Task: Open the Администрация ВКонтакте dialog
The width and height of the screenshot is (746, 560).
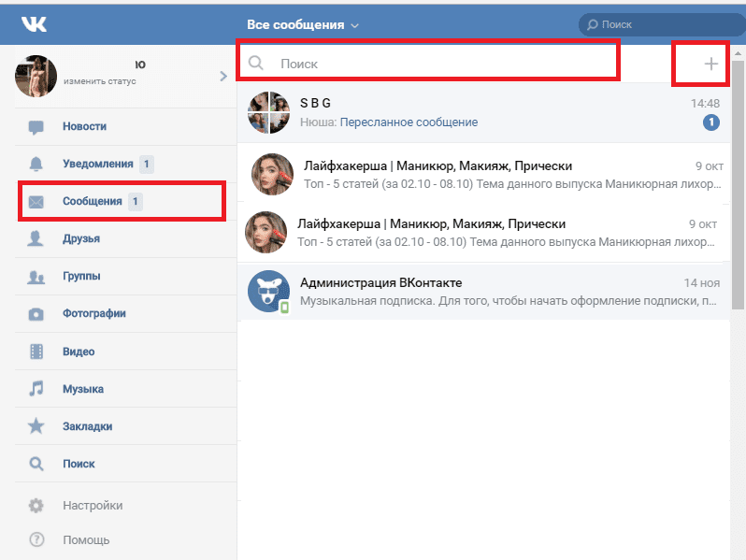Action: pos(483,291)
